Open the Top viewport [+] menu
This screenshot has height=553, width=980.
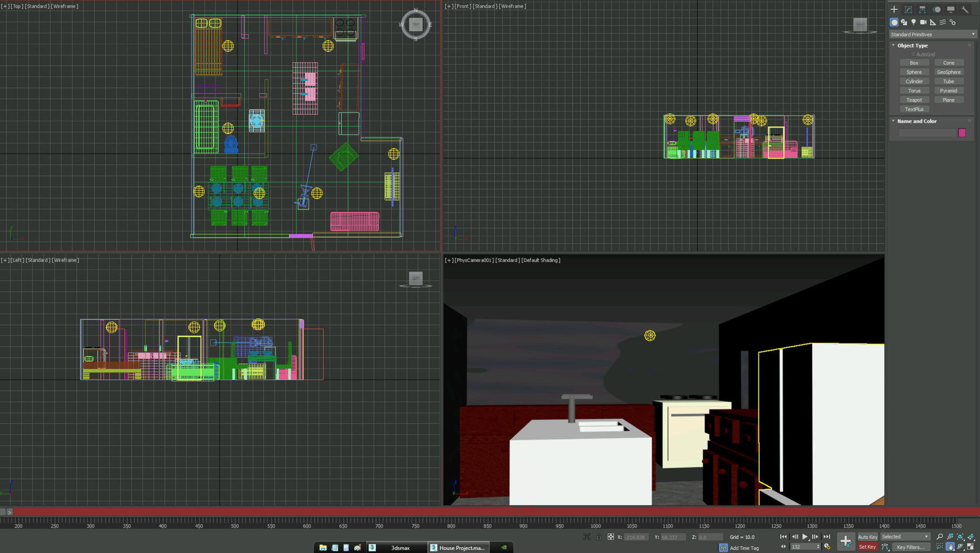coord(5,6)
